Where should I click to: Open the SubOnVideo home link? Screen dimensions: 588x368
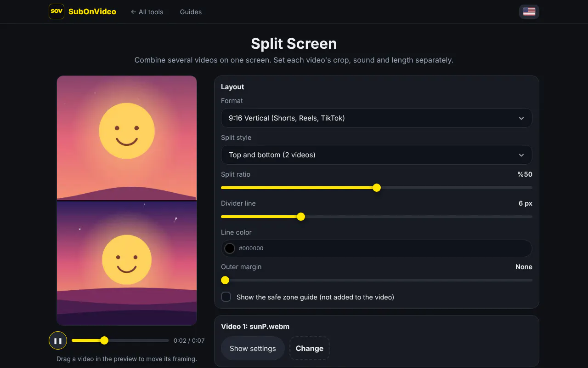92,12
